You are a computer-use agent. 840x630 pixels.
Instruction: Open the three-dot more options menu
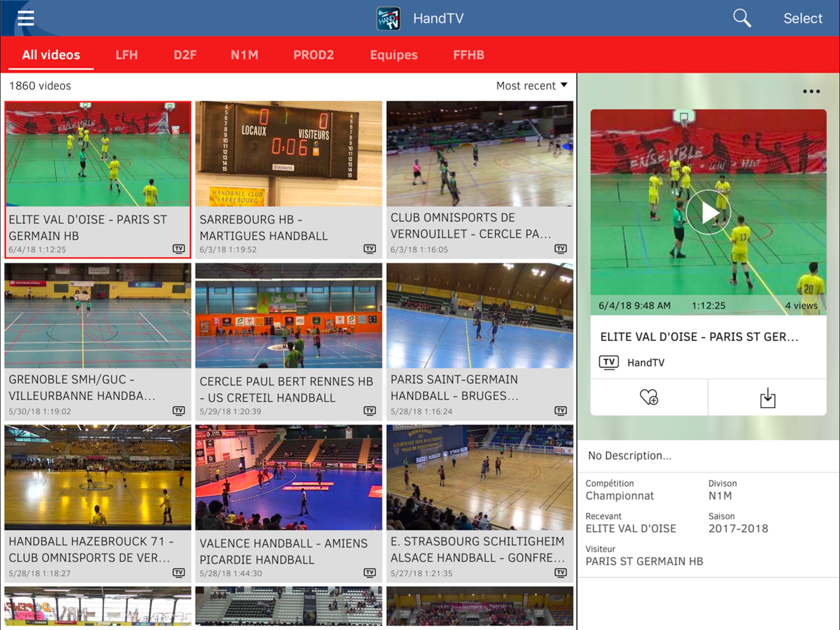(811, 91)
